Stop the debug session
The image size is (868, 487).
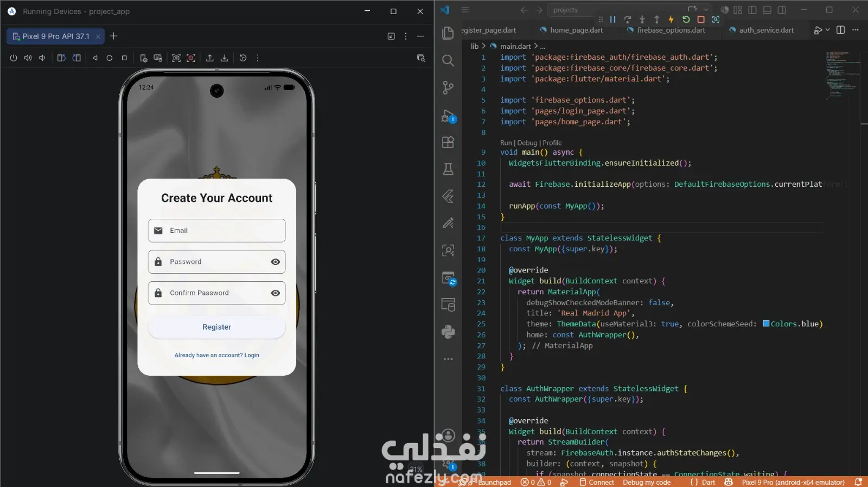click(x=701, y=20)
